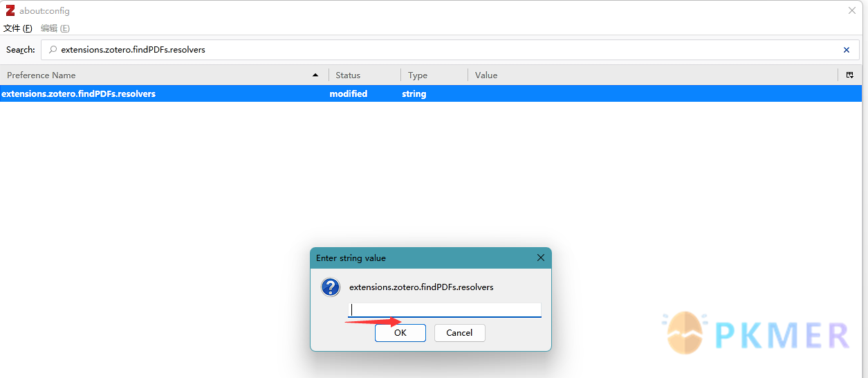
Task: Click the Zotero icon in title bar
Action: point(10,10)
